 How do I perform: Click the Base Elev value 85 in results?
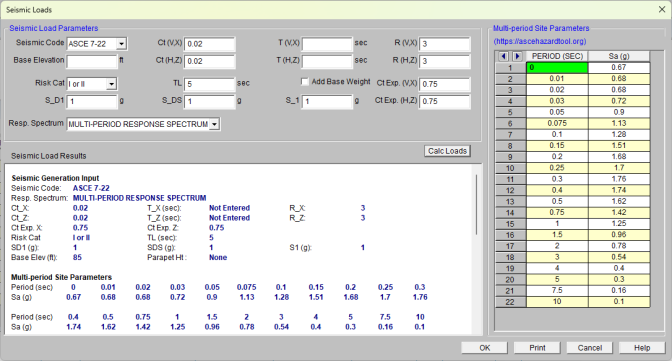77,258
